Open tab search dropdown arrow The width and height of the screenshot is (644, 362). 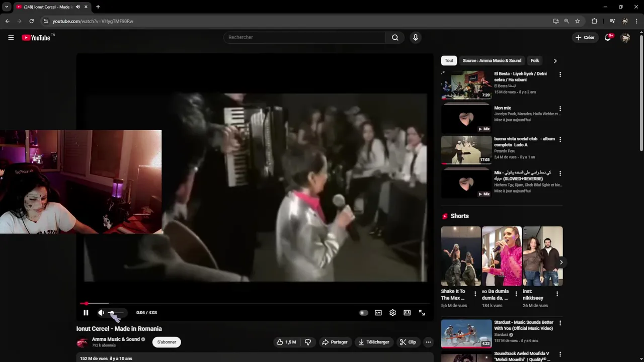6,7
